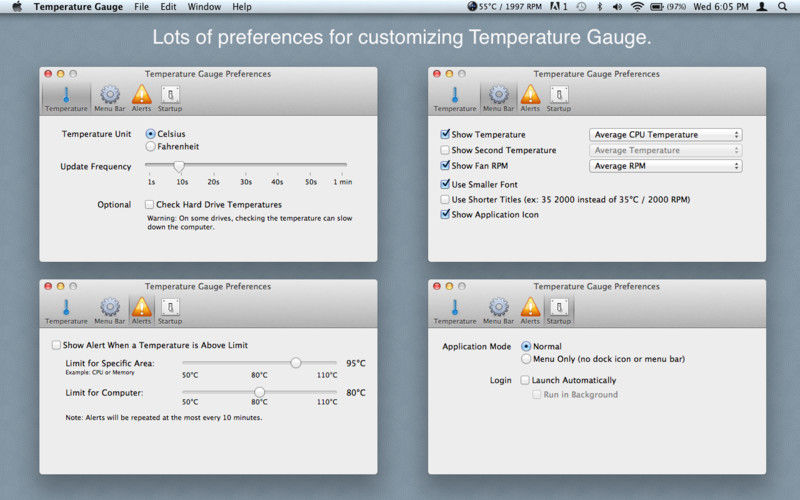Screen dimensions: 800x500
Task: Toggle the Use Smaller Font checkbox
Action: pyautogui.click(x=445, y=184)
